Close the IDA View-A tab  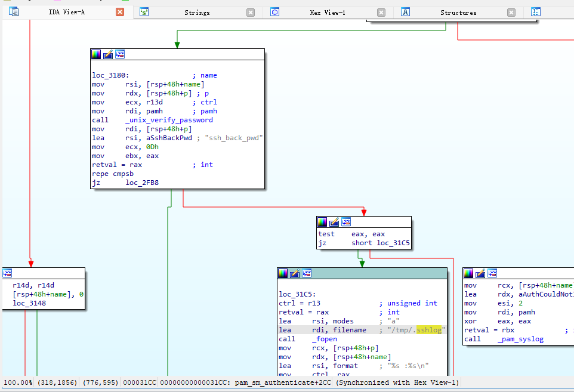click(x=120, y=12)
